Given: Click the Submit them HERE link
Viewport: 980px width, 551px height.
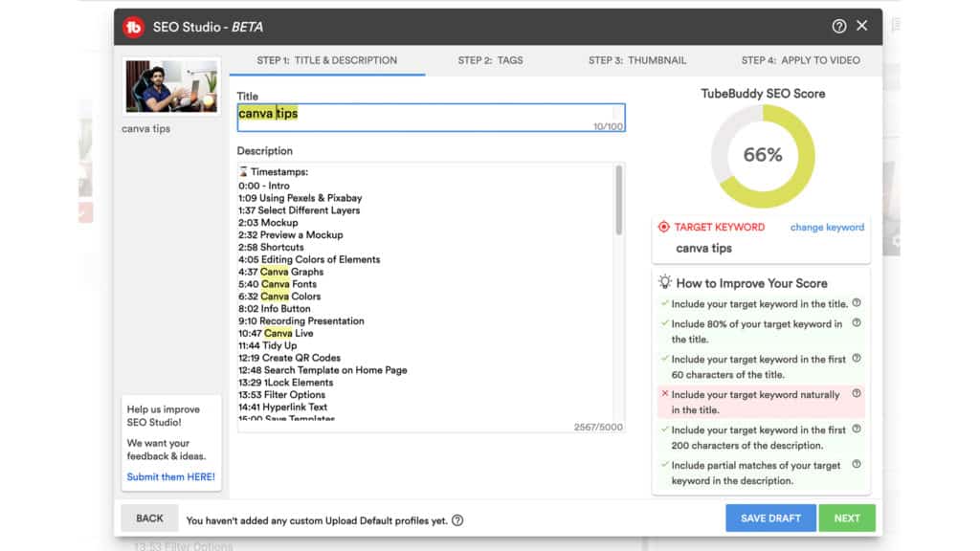Looking at the screenshot, I should pyautogui.click(x=169, y=476).
